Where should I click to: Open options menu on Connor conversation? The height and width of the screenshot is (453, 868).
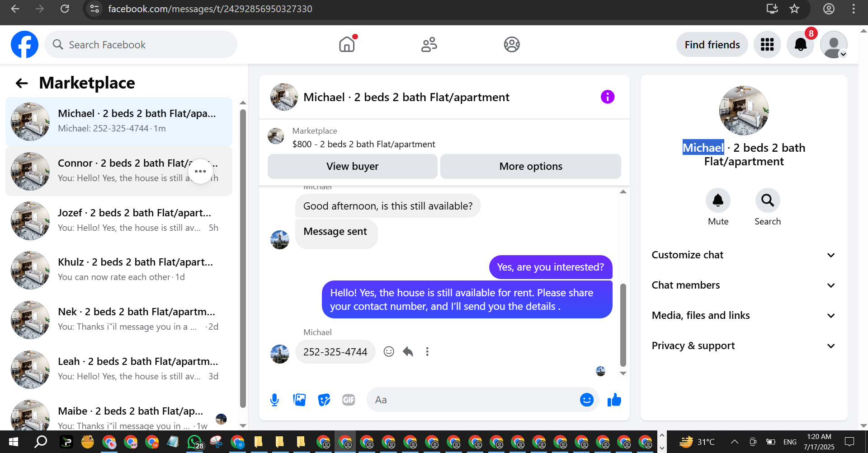[200, 171]
